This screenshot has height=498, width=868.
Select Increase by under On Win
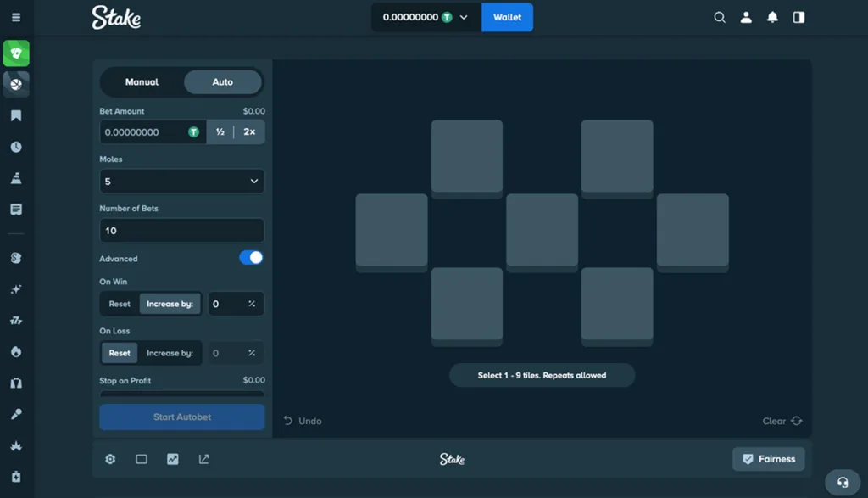point(170,304)
